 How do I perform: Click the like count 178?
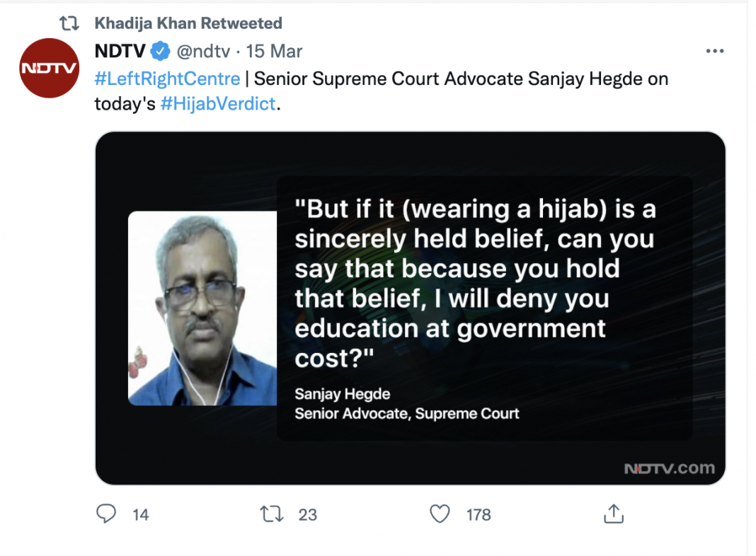[479, 515]
